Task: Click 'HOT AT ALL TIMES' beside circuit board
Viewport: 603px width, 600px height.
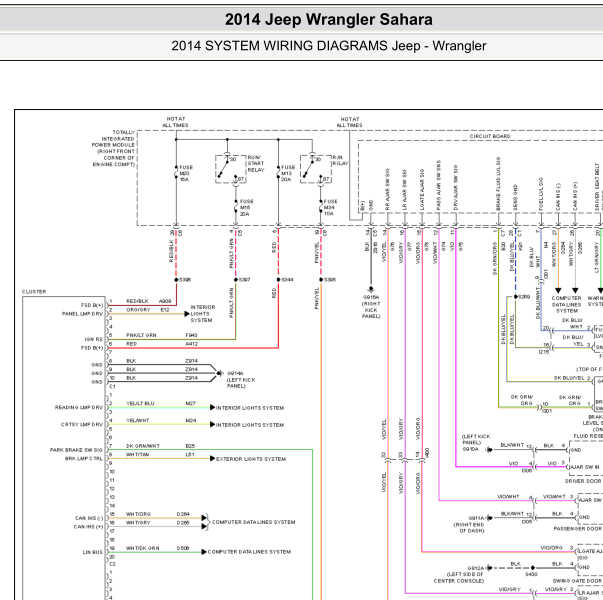Action: coord(350,122)
